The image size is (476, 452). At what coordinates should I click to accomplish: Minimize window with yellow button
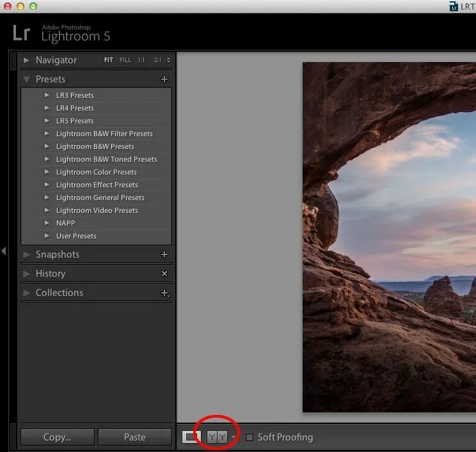click(20, 6)
